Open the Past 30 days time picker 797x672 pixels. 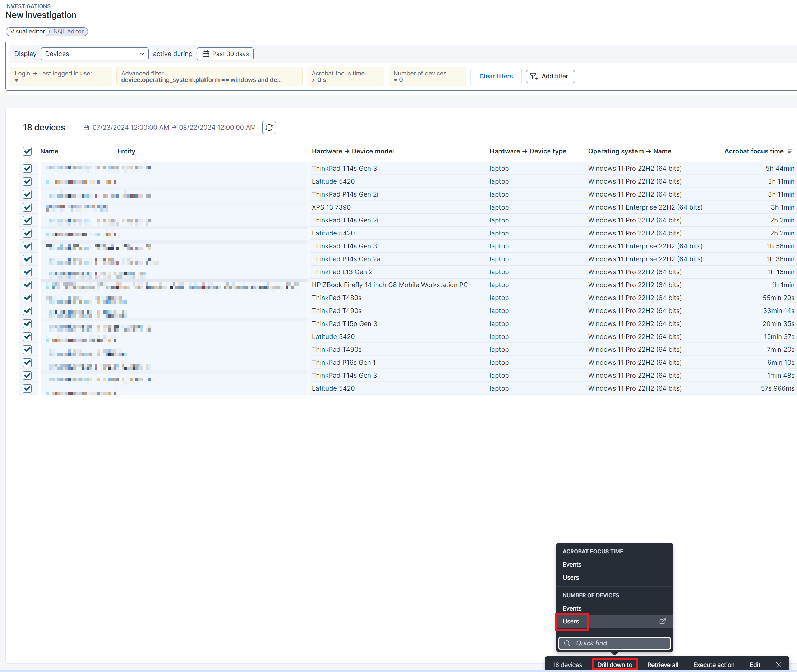pos(225,54)
